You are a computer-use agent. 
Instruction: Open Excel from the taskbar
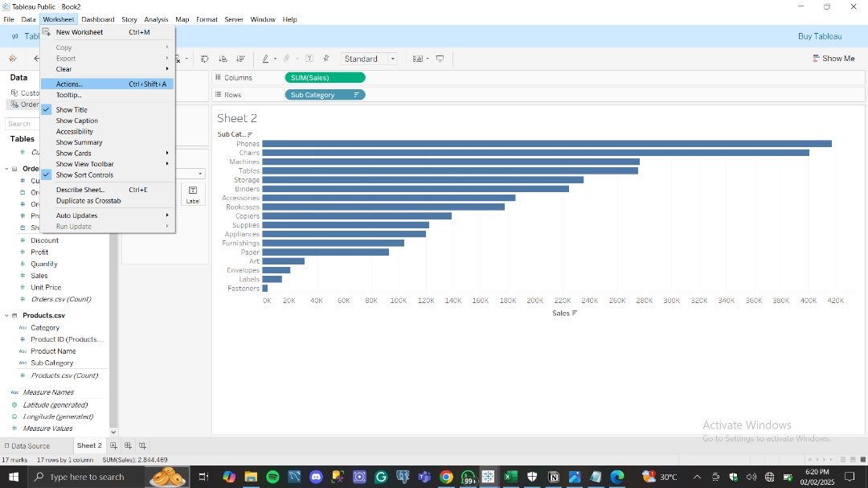coord(510,477)
